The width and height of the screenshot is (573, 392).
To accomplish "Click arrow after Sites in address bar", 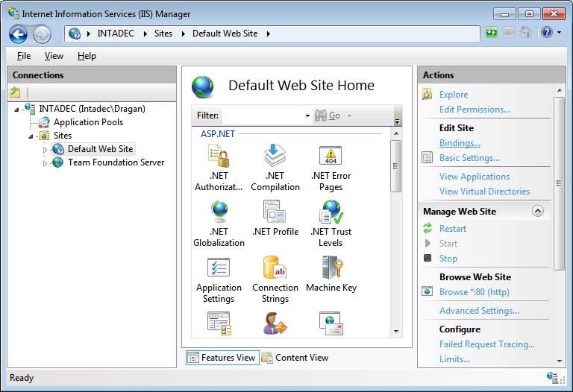I will [183, 34].
